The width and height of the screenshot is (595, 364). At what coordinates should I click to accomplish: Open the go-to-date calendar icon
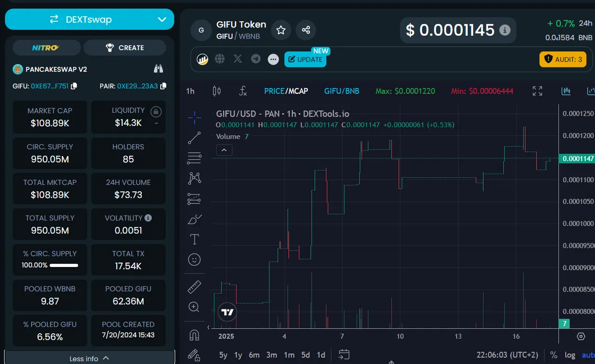point(344,355)
